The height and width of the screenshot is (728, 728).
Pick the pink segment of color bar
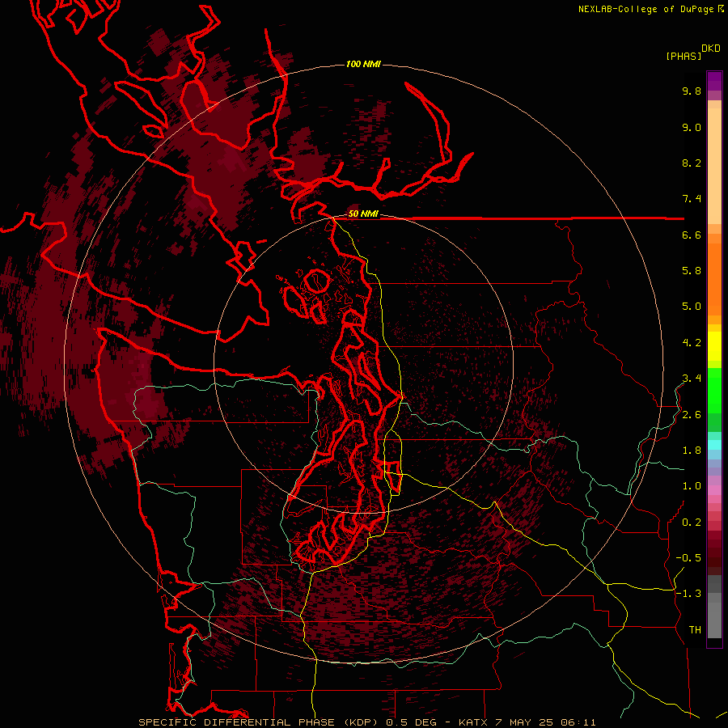pos(714,490)
